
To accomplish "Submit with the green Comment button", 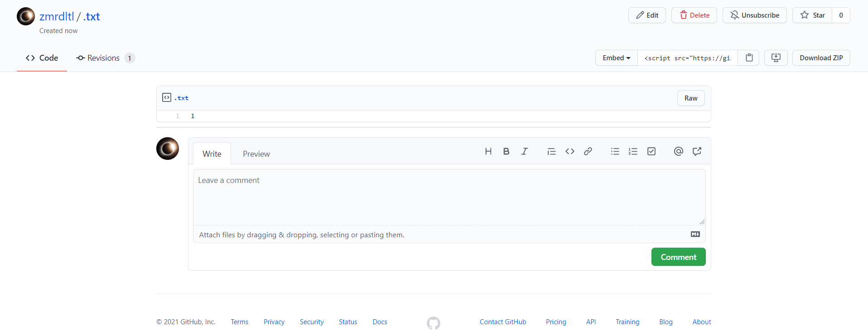I will 678,257.
